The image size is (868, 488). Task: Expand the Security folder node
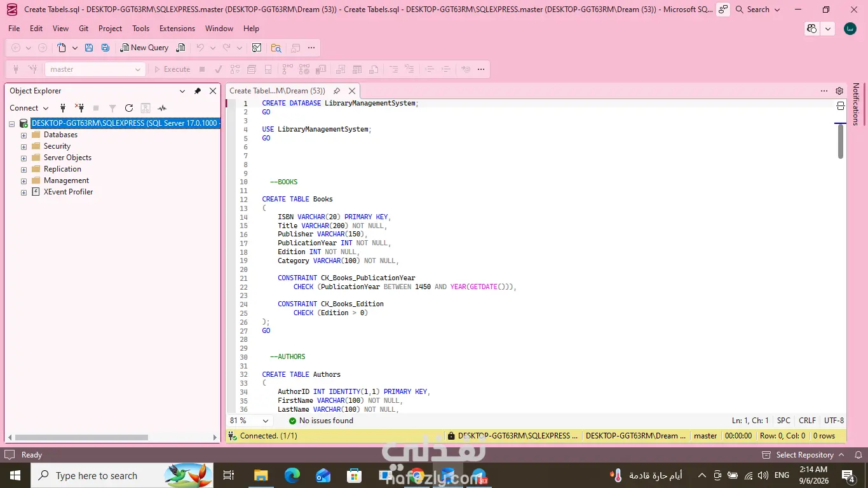[24, 146]
